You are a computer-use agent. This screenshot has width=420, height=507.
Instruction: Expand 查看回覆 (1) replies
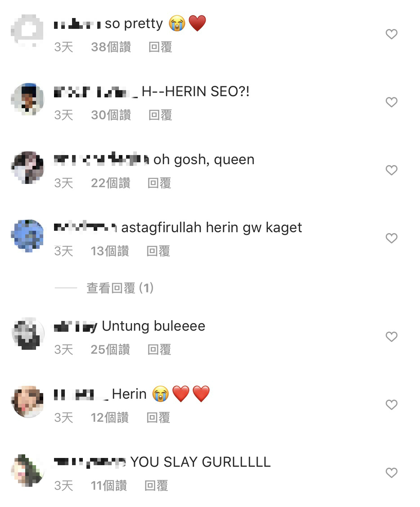[120, 288]
